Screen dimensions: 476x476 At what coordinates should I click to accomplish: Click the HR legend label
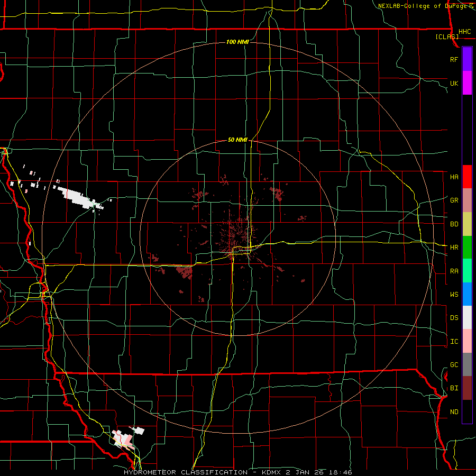click(x=454, y=248)
